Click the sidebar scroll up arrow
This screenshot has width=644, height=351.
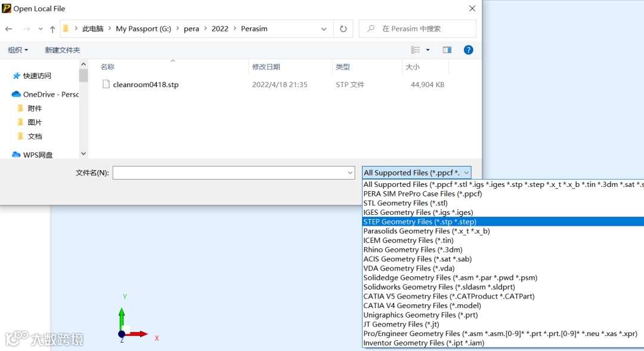click(x=83, y=64)
